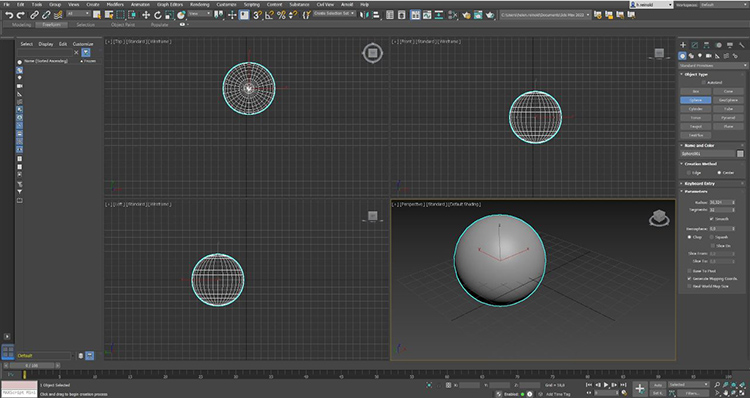Switch to the Freeform ribbon tab
This screenshot has width=750, height=398.
click(x=51, y=24)
